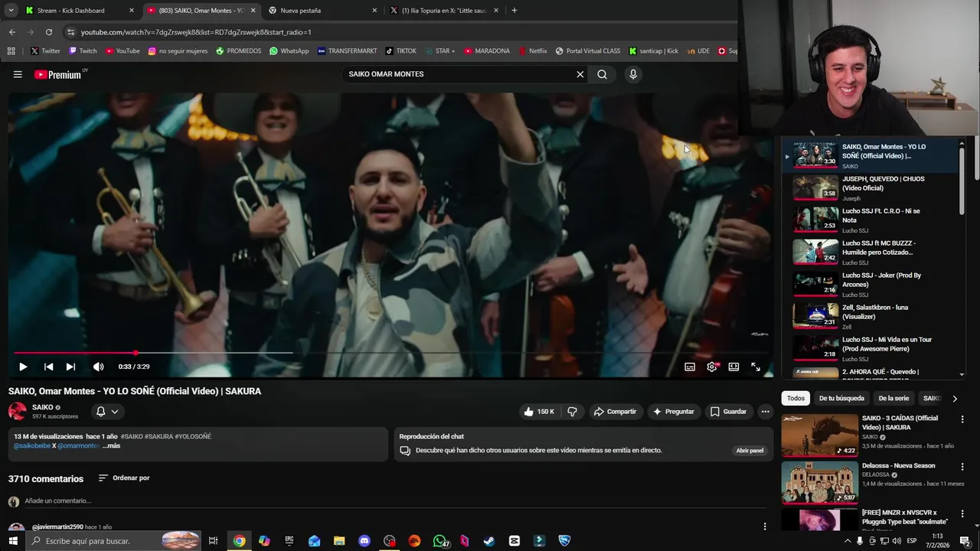Toggle theater mode view
The width and height of the screenshot is (980, 551).
pyautogui.click(x=733, y=367)
